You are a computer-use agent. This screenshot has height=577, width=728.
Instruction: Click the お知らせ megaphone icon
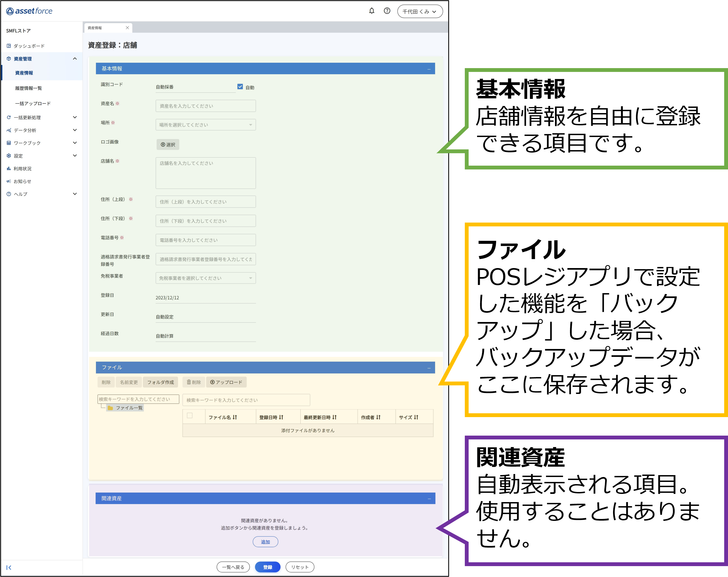click(x=8, y=181)
